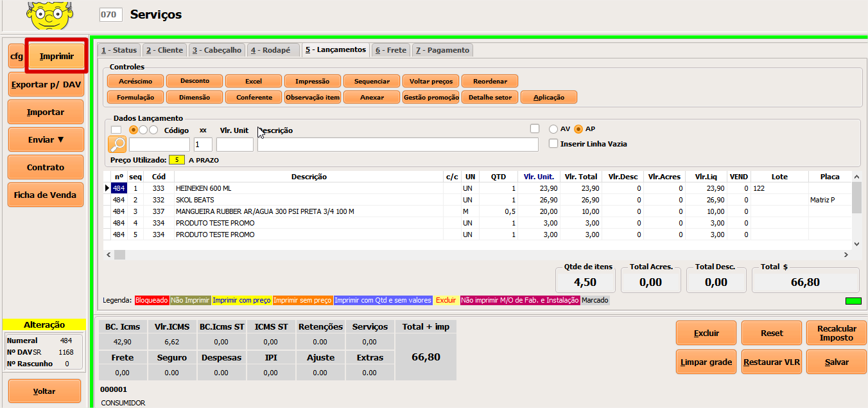The image size is (868, 408).
Task: Switch to the 7 - Pagamento tab
Action: click(442, 50)
